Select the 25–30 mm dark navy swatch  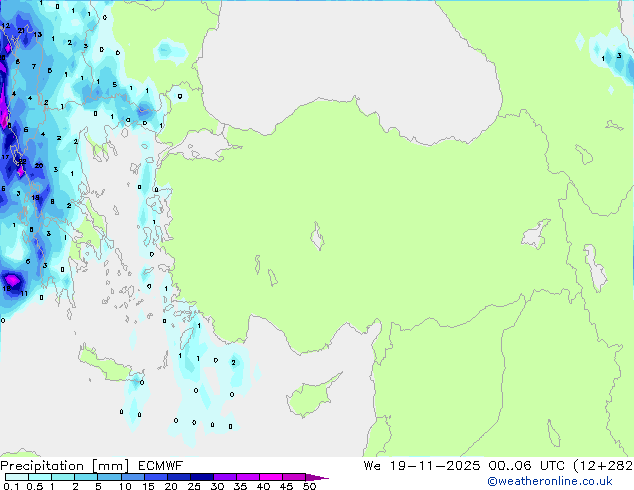point(202,477)
